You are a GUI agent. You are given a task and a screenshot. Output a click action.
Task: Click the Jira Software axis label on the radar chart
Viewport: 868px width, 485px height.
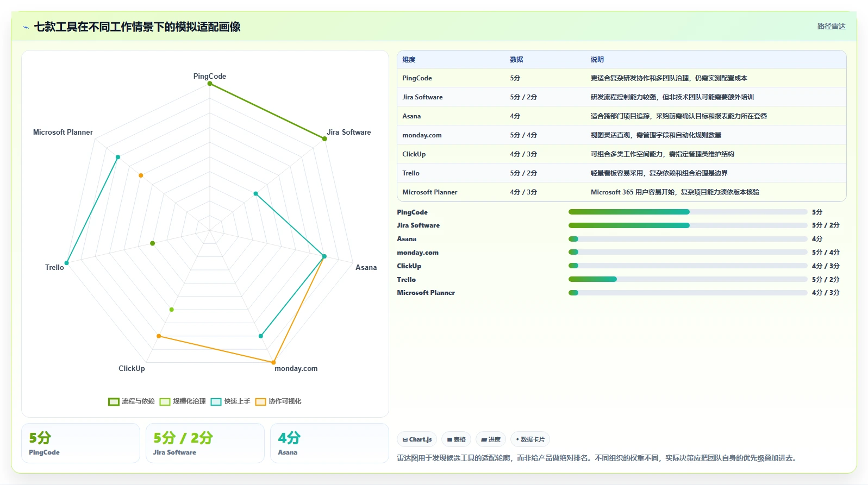pos(349,133)
